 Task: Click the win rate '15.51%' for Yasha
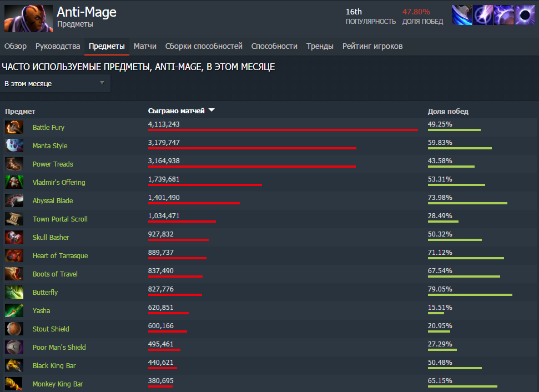pos(440,308)
